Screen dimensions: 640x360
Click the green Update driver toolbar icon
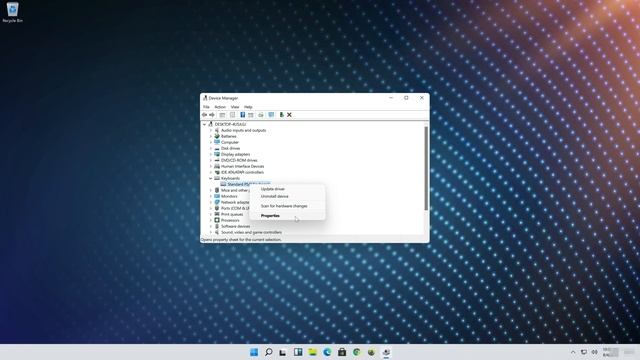tap(281, 115)
